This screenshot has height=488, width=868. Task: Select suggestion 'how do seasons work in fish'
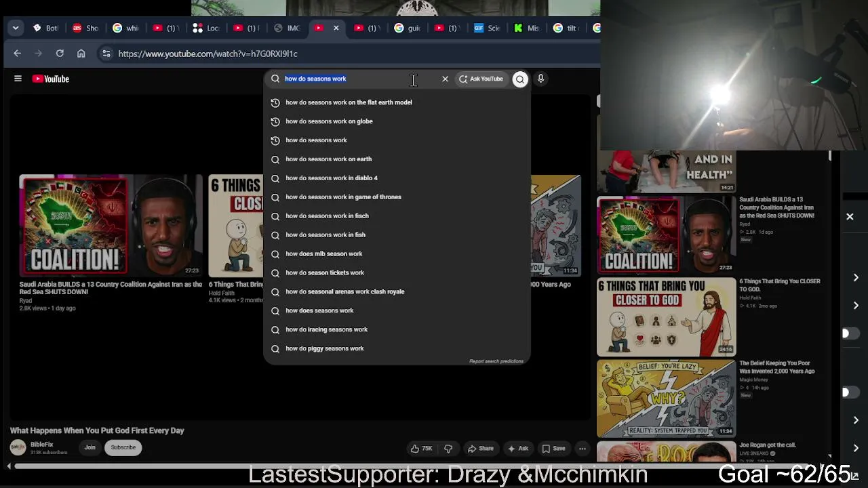coord(397,235)
